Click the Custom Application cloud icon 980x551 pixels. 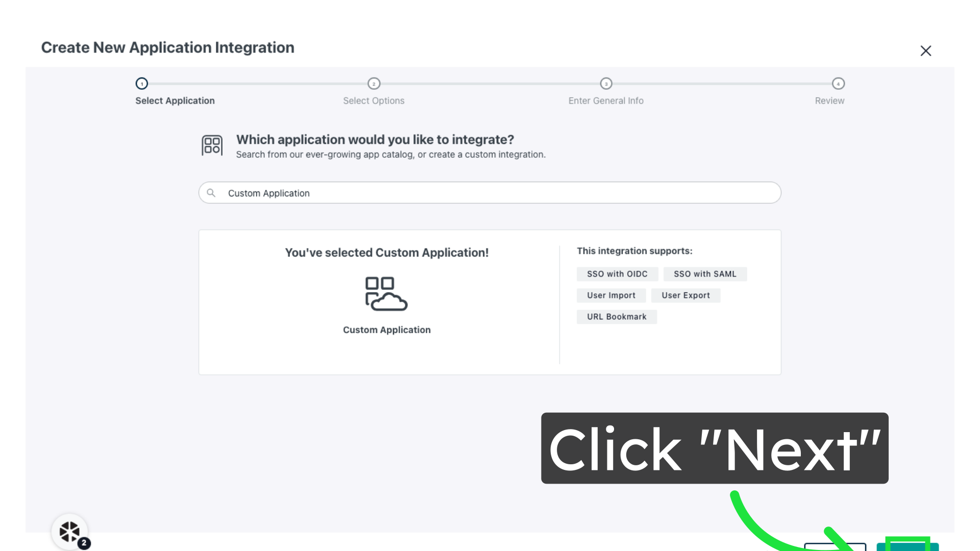coord(386,294)
